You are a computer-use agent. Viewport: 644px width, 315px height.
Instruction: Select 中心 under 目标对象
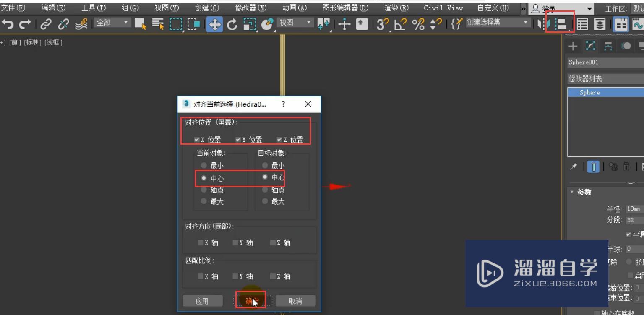coord(265,177)
